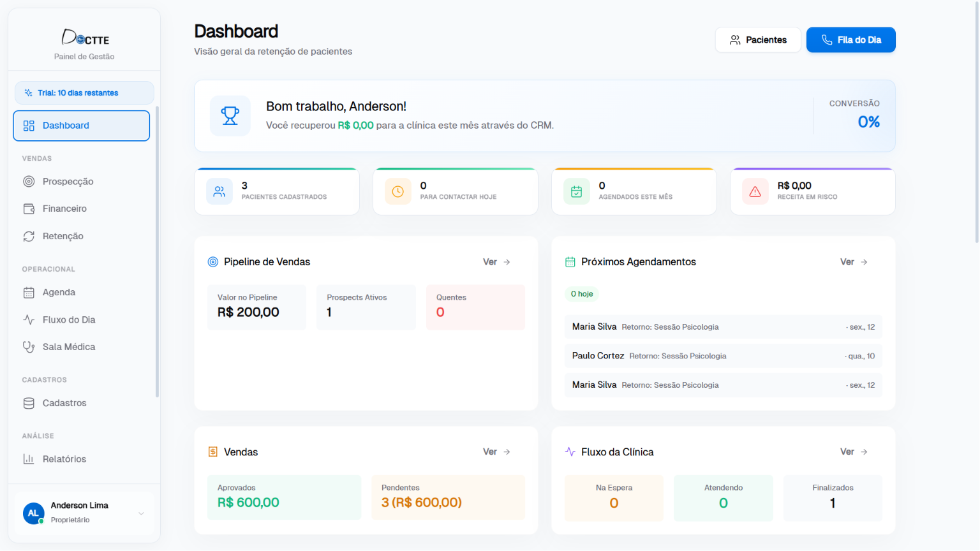The width and height of the screenshot is (980, 551).
Task: Click the warning triangle icon on Receita em Risco
Action: point(755,191)
